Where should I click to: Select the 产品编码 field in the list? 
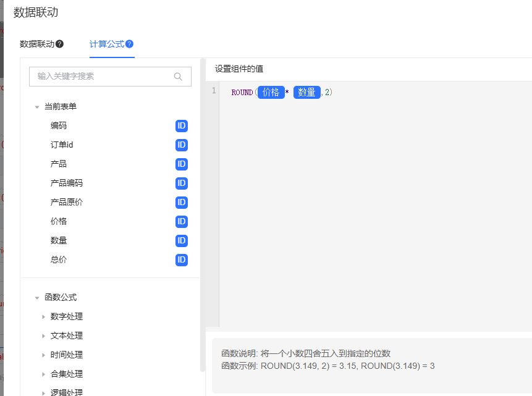[x=67, y=183]
